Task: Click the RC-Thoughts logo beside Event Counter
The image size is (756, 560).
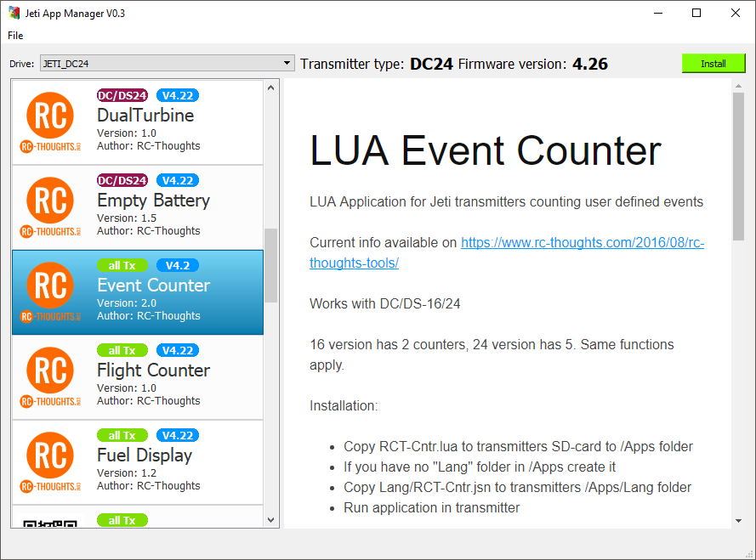Action: tap(50, 292)
